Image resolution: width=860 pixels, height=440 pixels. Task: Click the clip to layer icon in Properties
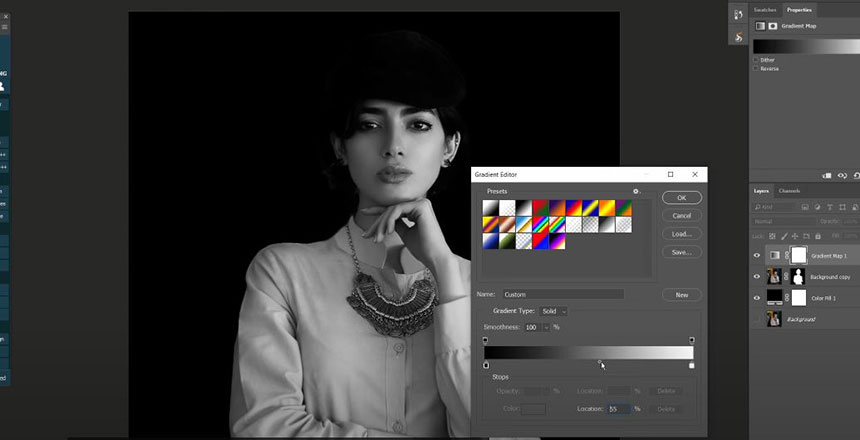click(x=827, y=176)
